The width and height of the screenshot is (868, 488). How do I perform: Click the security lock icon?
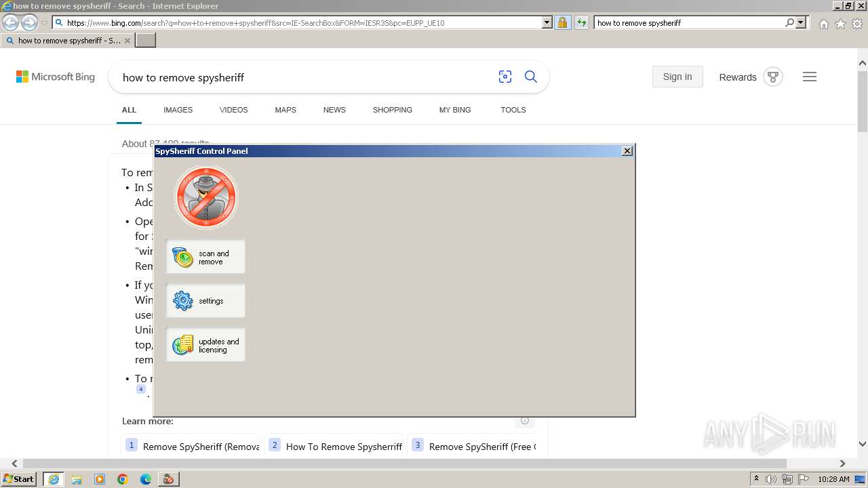tap(562, 22)
